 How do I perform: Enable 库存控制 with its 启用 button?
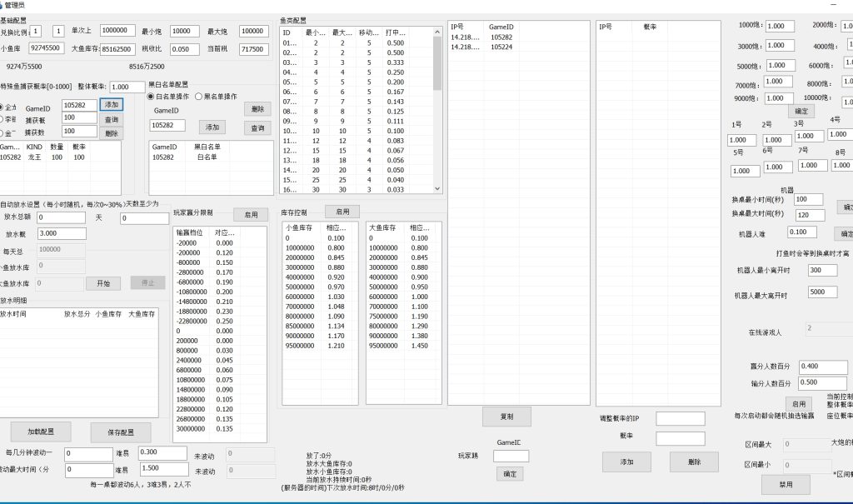click(342, 211)
